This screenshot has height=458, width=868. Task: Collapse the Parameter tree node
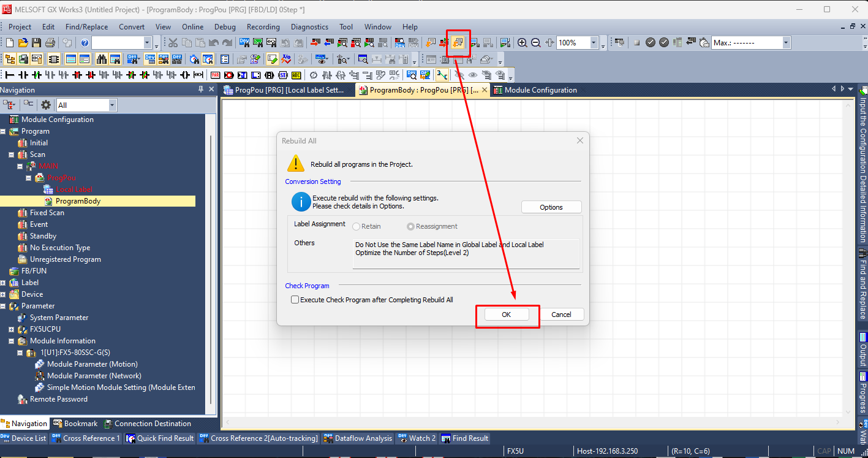click(x=2, y=306)
